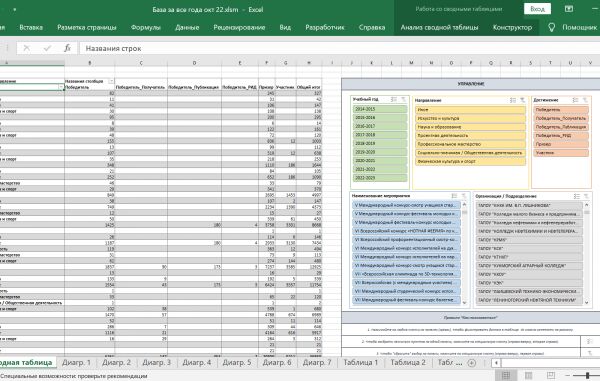Click status bar accessibility recommendations text
The image size is (600, 381).
[74, 376]
